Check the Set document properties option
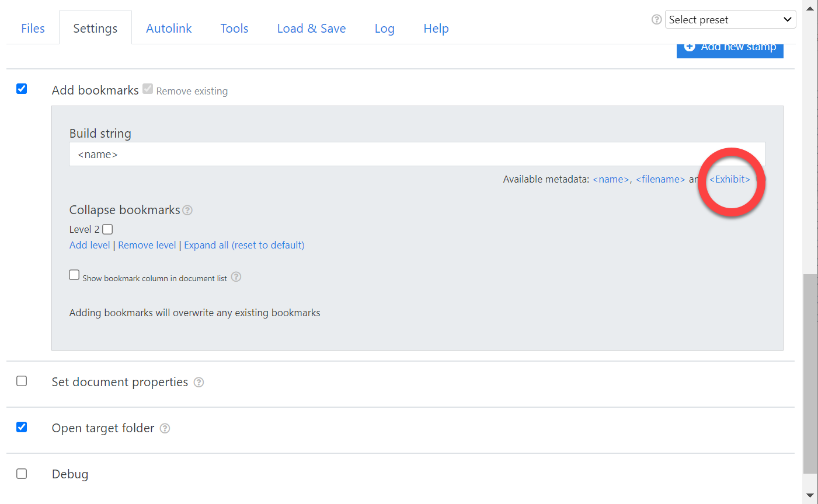This screenshot has height=504, width=818. point(22,381)
